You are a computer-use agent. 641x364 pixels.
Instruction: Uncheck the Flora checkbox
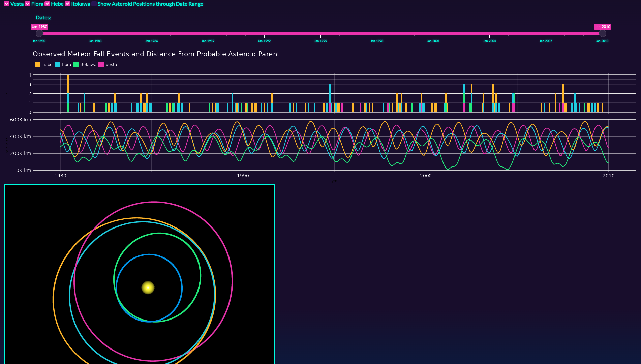[28, 4]
